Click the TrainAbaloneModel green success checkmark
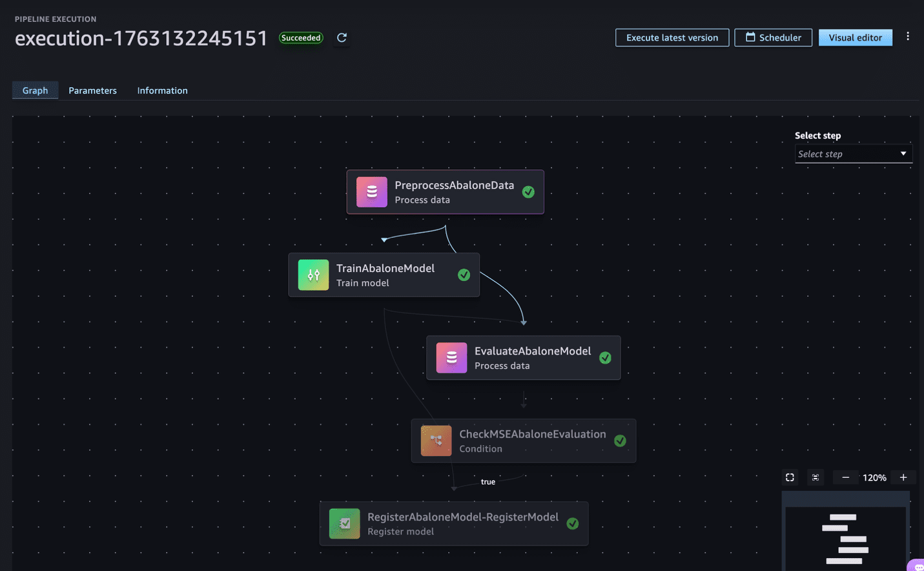Screen dimensions: 924x571 [x=464, y=275]
